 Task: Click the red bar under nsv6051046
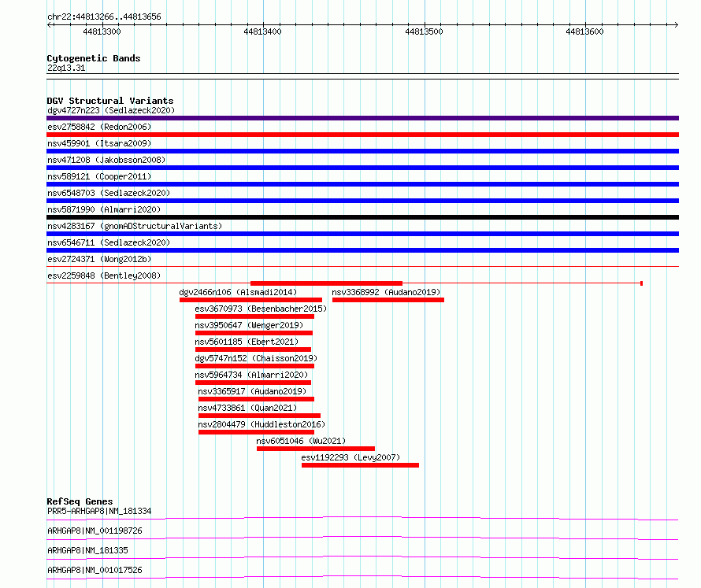[x=316, y=449]
